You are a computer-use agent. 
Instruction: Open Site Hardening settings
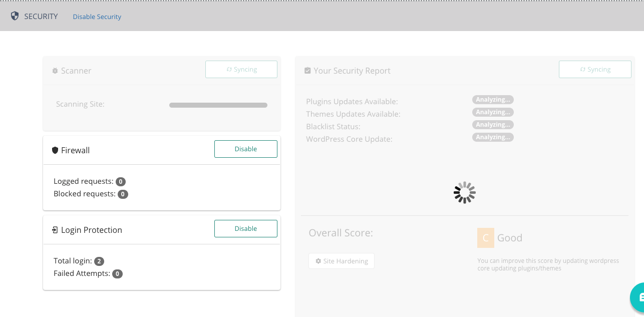click(x=342, y=261)
